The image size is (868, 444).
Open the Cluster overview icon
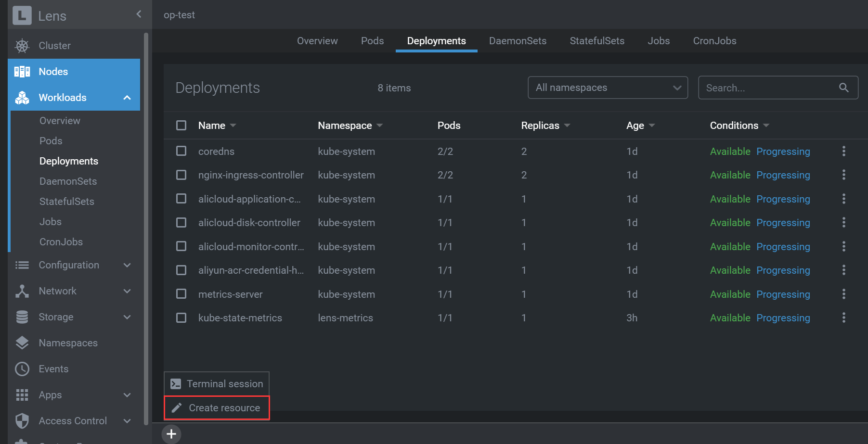pos(21,45)
